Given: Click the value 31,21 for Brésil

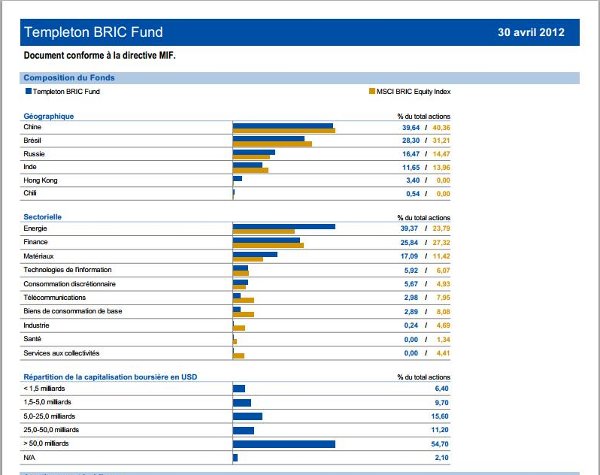Looking at the screenshot, I should click(x=441, y=140).
